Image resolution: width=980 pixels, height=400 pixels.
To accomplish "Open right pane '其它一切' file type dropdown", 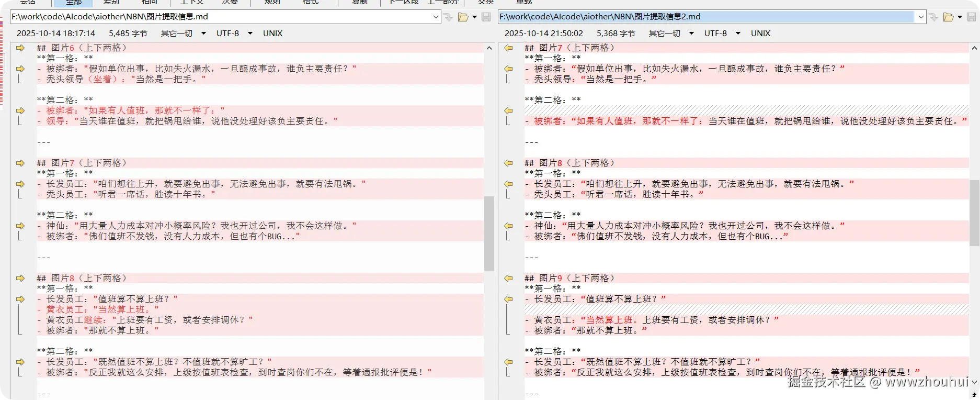I will pyautogui.click(x=691, y=34).
